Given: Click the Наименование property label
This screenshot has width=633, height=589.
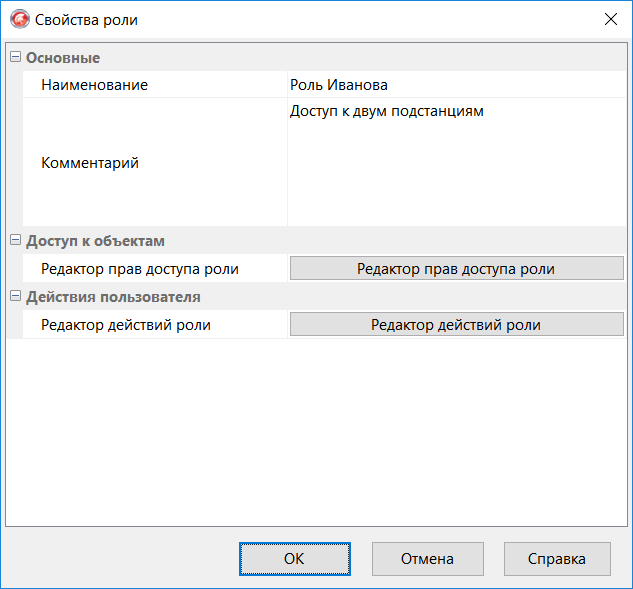Looking at the screenshot, I should (x=94, y=85).
